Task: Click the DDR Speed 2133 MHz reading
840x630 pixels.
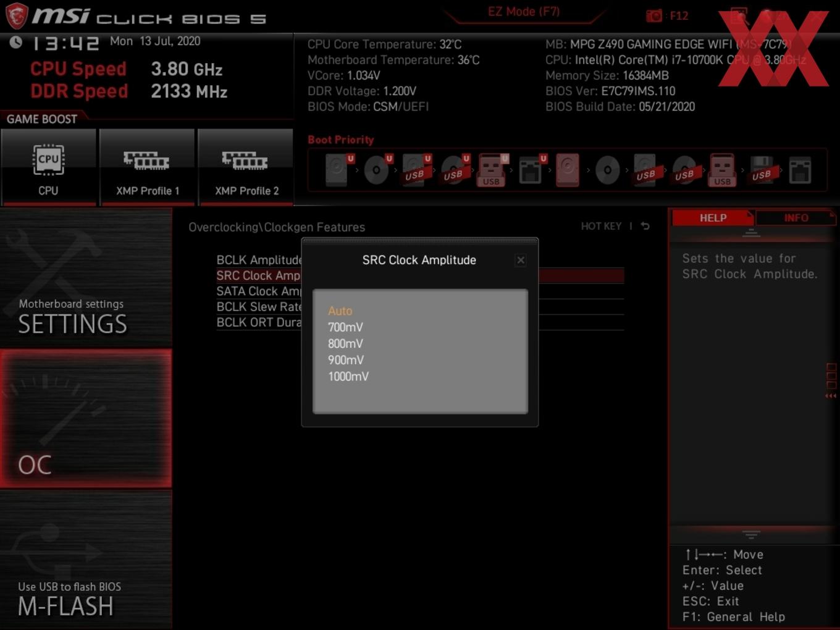Action: 128,91
